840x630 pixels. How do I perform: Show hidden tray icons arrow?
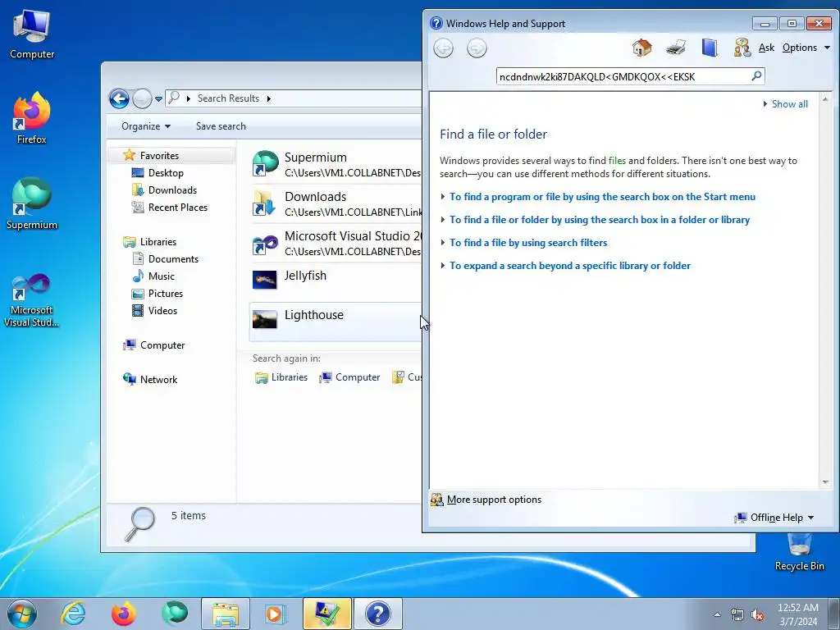[717, 614]
